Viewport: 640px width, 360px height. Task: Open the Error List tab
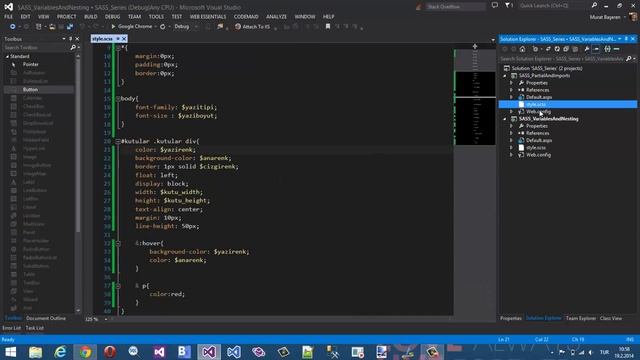click(x=11, y=328)
